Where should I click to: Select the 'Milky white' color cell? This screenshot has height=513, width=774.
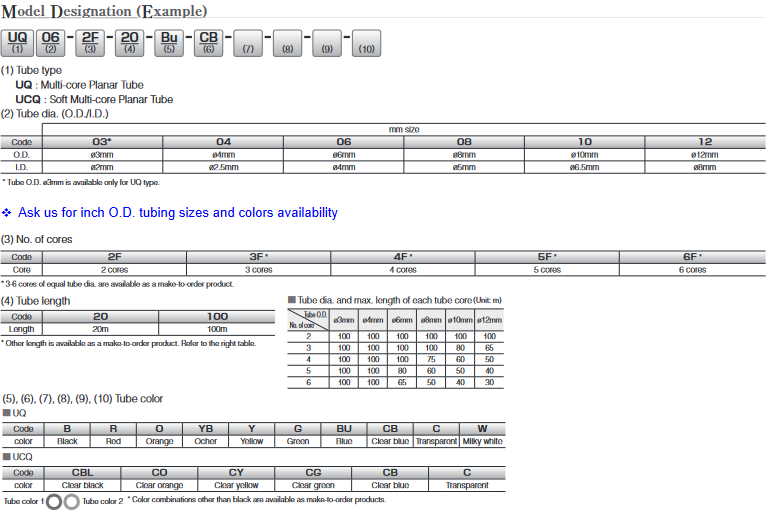[483, 441]
